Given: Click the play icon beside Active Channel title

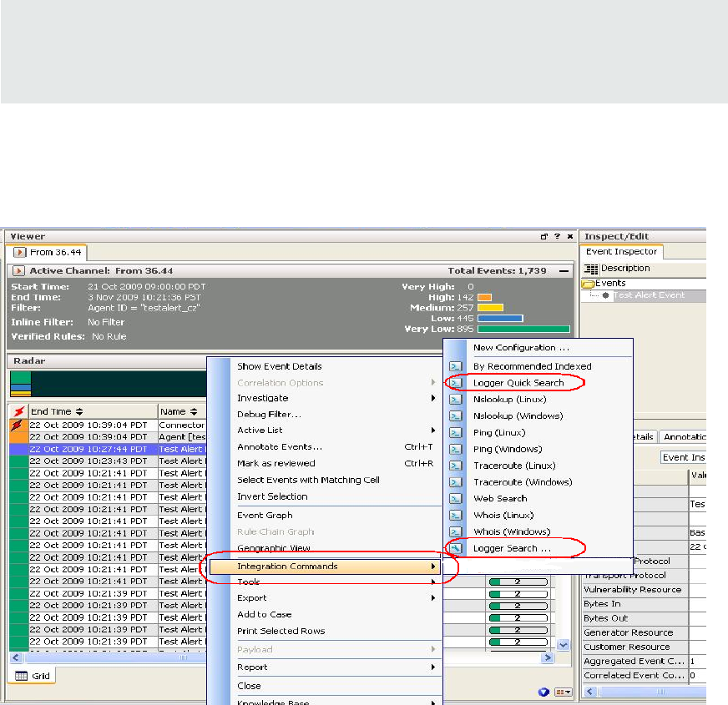Looking at the screenshot, I should coord(18,270).
